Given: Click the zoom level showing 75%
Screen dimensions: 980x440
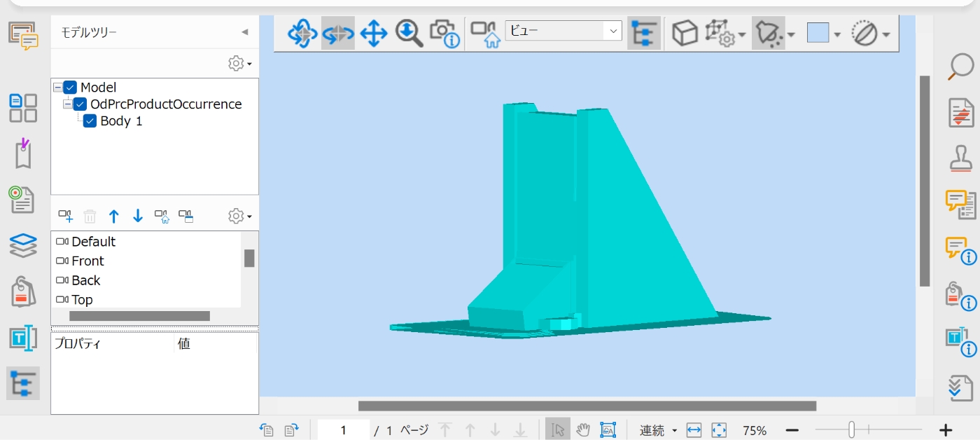Looking at the screenshot, I should click(x=754, y=429).
